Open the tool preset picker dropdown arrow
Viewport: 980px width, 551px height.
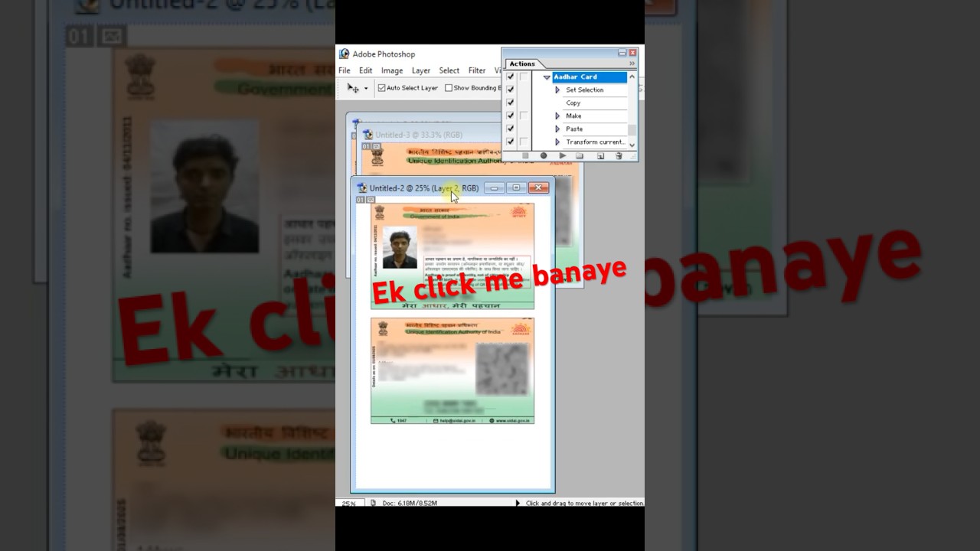(366, 89)
